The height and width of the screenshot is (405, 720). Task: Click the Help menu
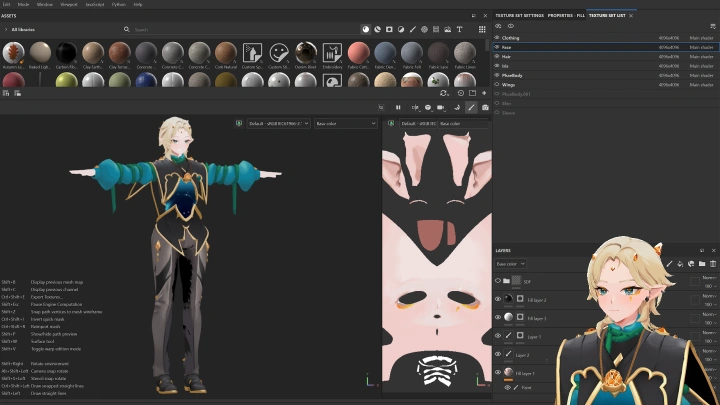[138, 4]
